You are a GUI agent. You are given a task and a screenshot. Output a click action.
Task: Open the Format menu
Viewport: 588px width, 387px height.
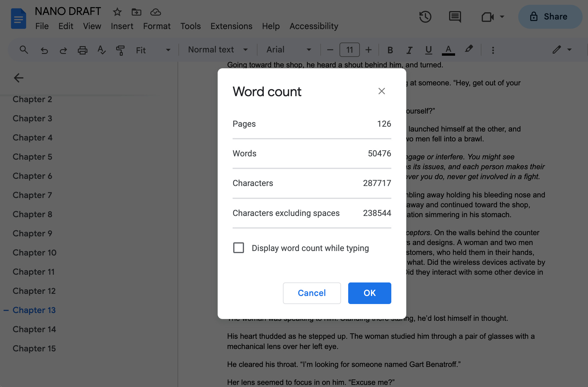pyautogui.click(x=157, y=26)
